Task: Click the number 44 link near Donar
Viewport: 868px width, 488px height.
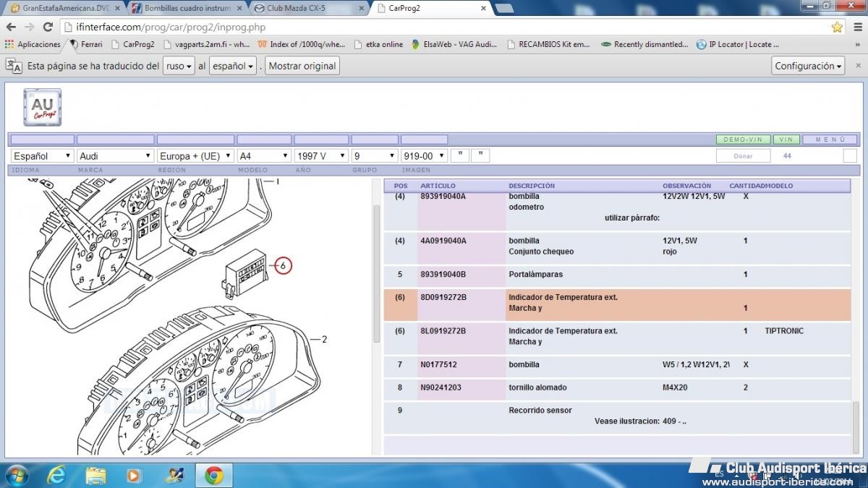Action: pyautogui.click(x=787, y=155)
